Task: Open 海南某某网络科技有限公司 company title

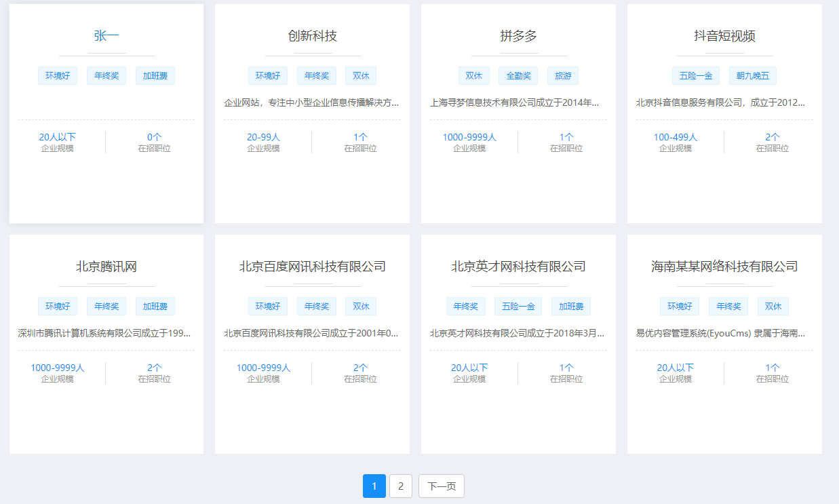Action: [x=725, y=267]
